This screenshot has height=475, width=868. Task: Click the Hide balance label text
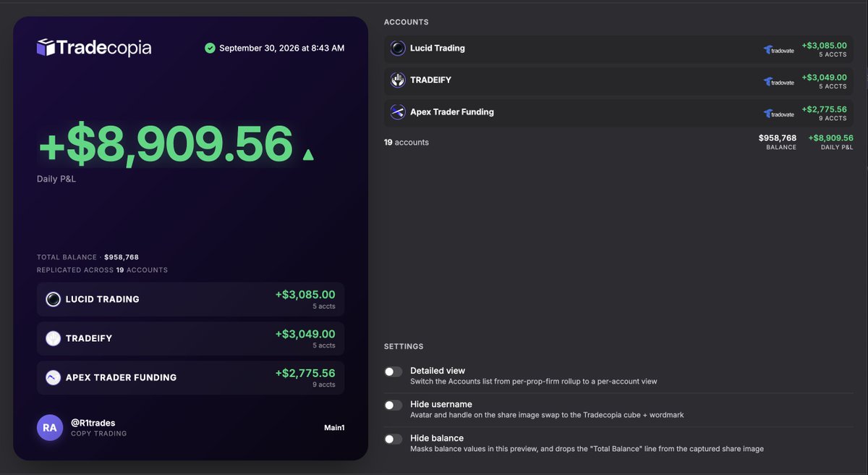(437, 438)
